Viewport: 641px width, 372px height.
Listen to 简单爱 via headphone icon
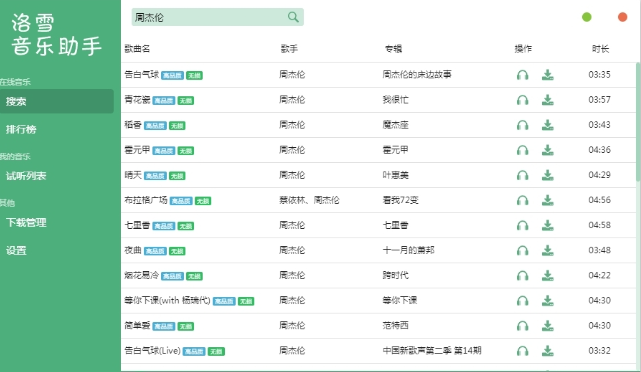click(522, 326)
